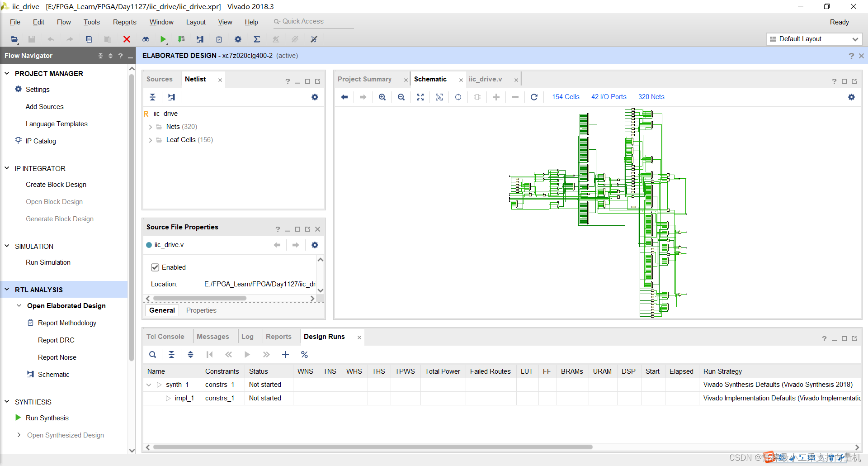Zoom out of the schematic

[401, 97]
